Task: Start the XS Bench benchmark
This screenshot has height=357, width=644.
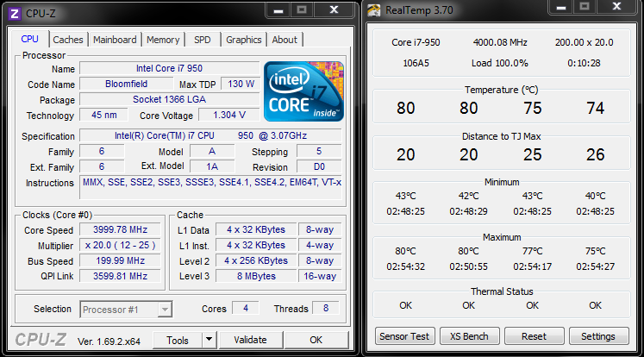Action: point(470,336)
